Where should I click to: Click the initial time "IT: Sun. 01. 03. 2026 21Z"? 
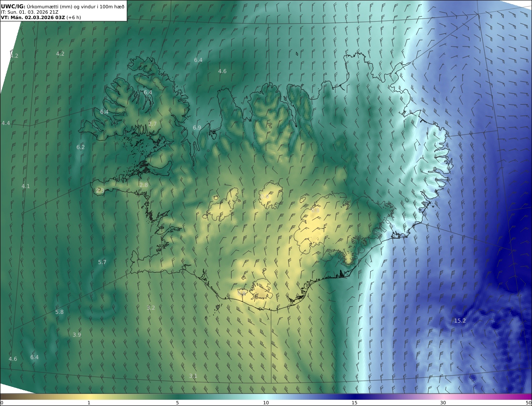[30, 12]
